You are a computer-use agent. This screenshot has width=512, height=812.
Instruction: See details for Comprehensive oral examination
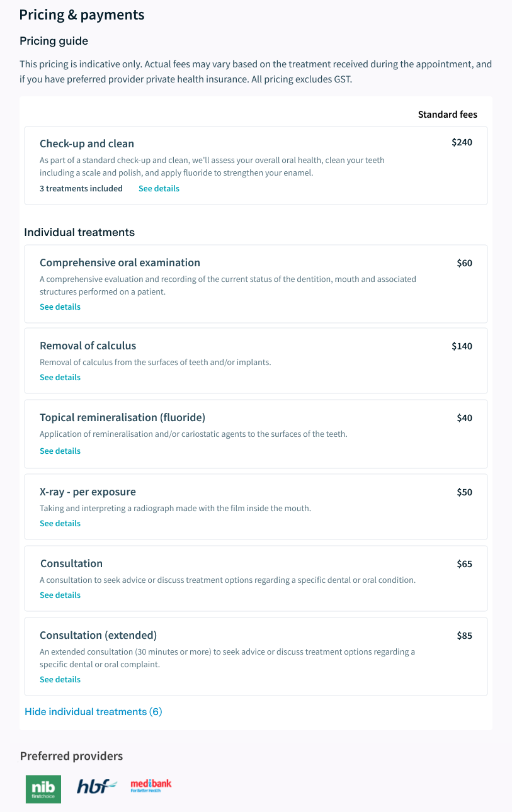click(60, 307)
